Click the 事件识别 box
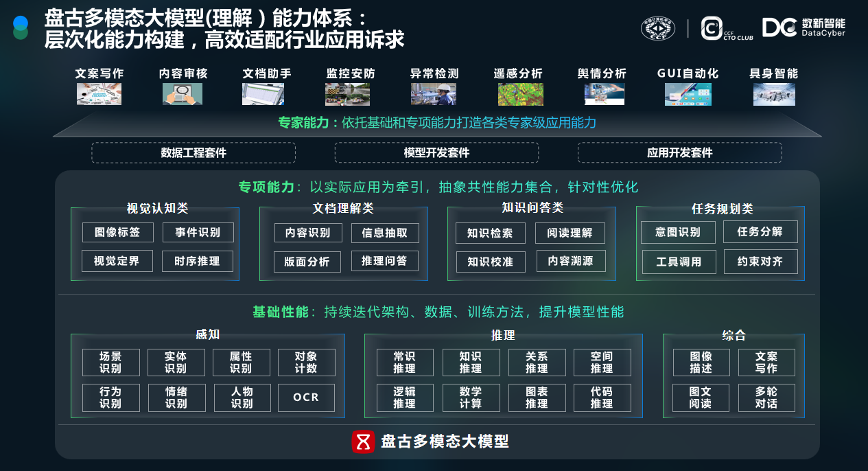This screenshot has width=868, height=471. [x=198, y=233]
